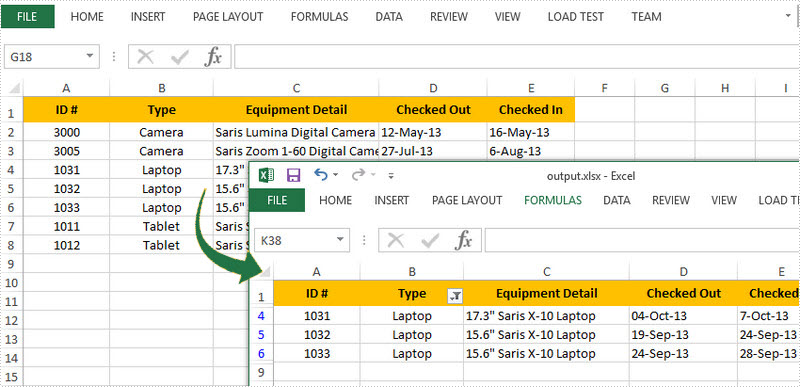Open VIEW tab in back window

coord(507,17)
